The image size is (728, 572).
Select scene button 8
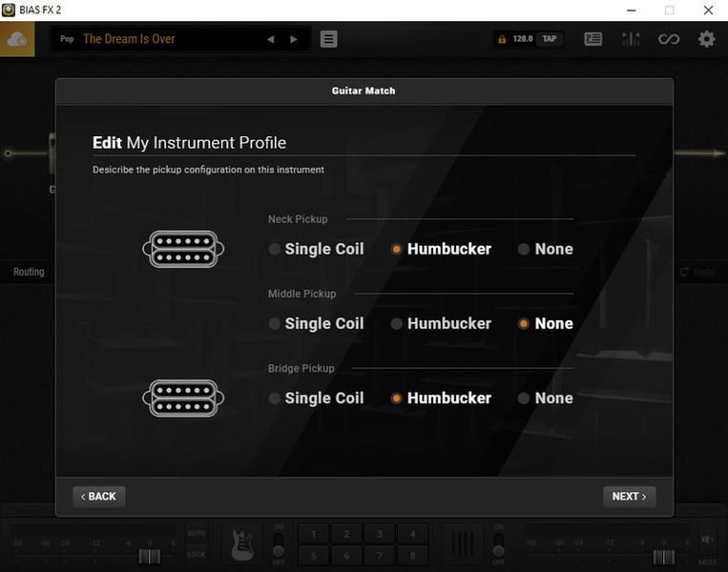412,556
